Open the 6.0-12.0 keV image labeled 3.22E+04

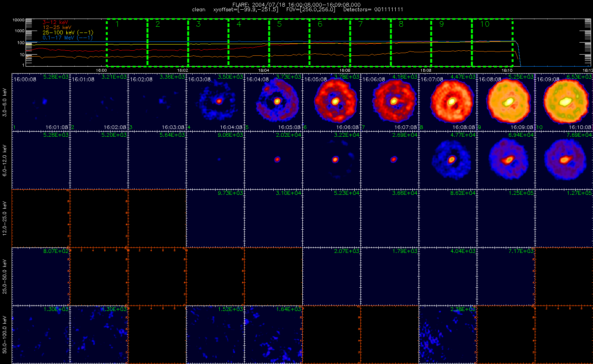pyautogui.click(x=332, y=160)
